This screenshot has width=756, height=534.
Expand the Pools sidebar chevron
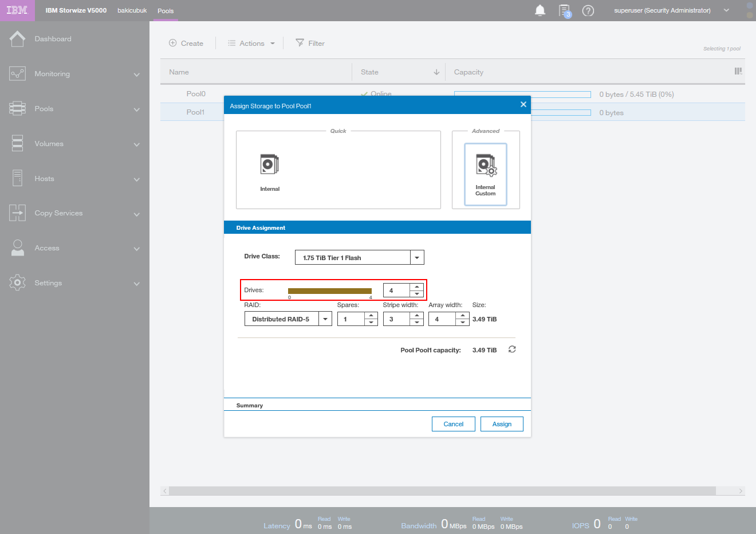pyautogui.click(x=137, y=109)
